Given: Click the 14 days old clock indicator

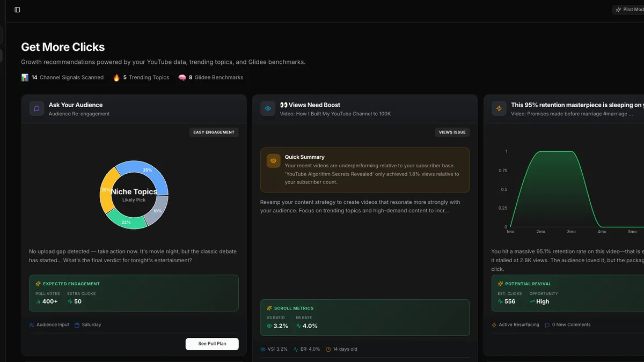Looking at the screenshot, I should [341, 349].
